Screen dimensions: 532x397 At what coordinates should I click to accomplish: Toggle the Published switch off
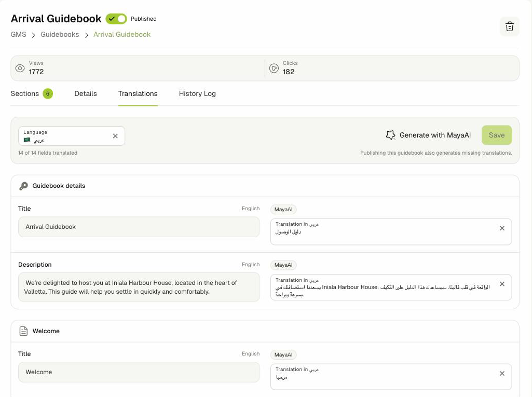(116, 19)
